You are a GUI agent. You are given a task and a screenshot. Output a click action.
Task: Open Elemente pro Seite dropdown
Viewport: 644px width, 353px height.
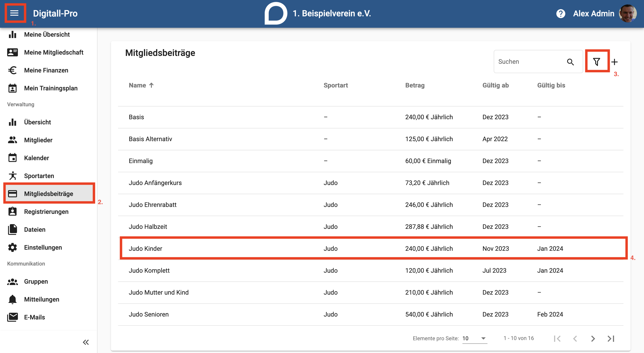point(475,338)
